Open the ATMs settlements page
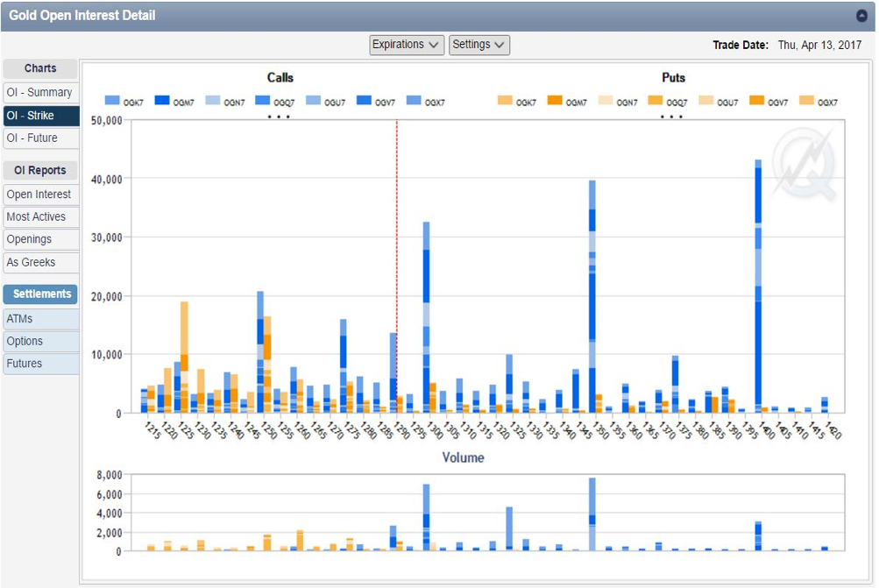The width and height of the screenshot is (879, 588). tap(40, 319)
